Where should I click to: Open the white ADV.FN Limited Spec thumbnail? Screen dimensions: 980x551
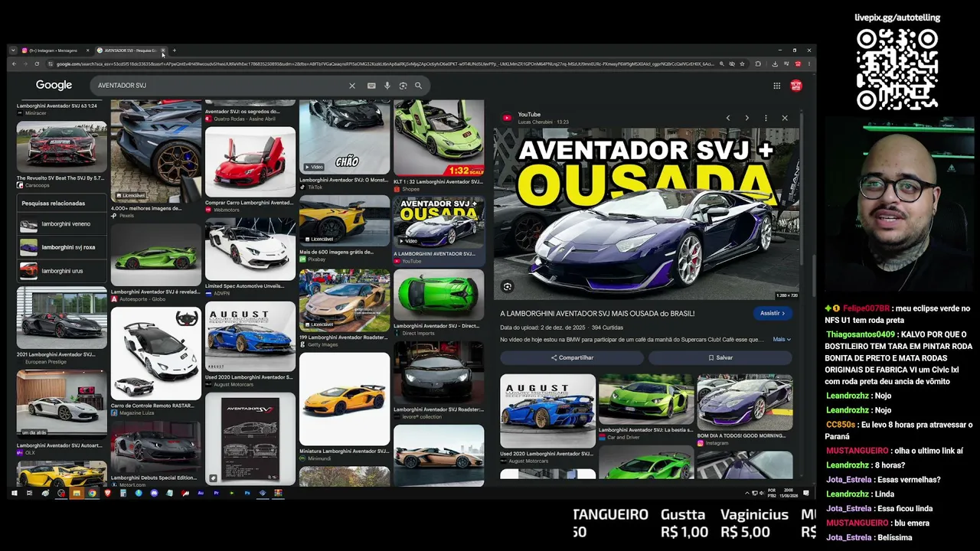coord(250,249)
